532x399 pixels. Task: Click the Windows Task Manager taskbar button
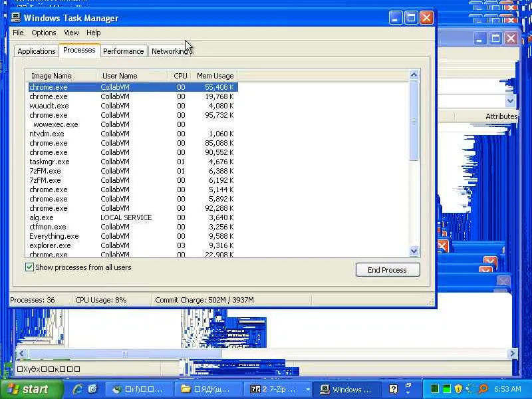(346, 389)
